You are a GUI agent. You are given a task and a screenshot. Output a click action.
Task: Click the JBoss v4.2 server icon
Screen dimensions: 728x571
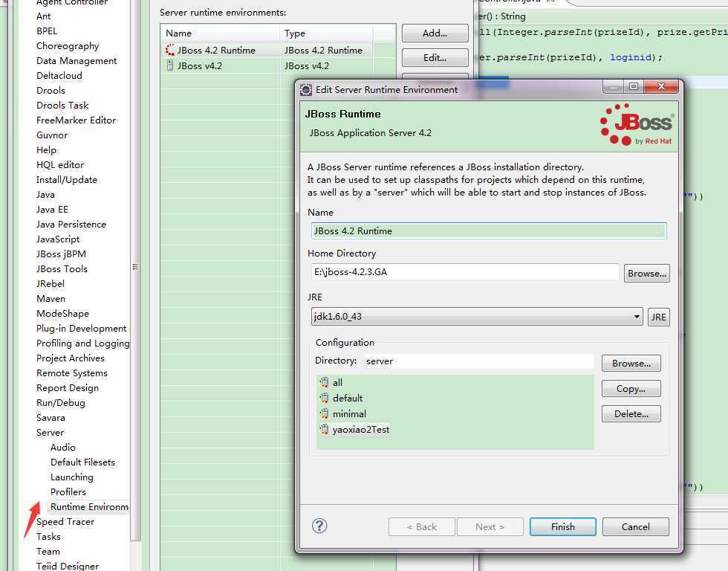[x=170, y=65]
